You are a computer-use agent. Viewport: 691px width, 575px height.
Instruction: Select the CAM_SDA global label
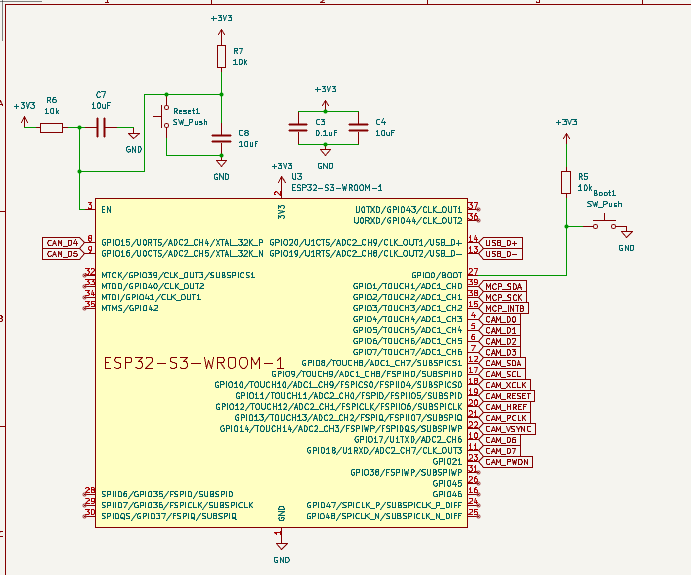click(502, 363)
